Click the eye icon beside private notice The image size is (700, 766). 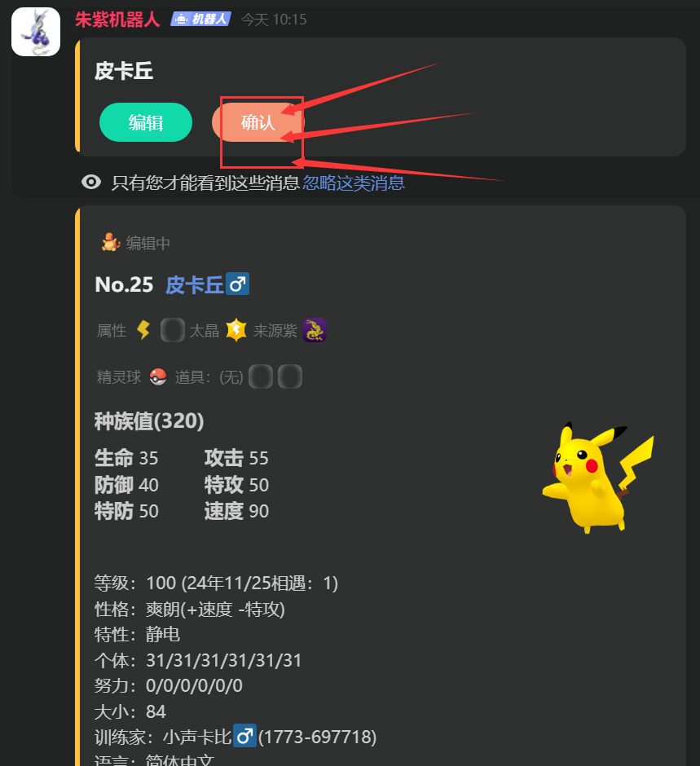click(x=91, y=183)
